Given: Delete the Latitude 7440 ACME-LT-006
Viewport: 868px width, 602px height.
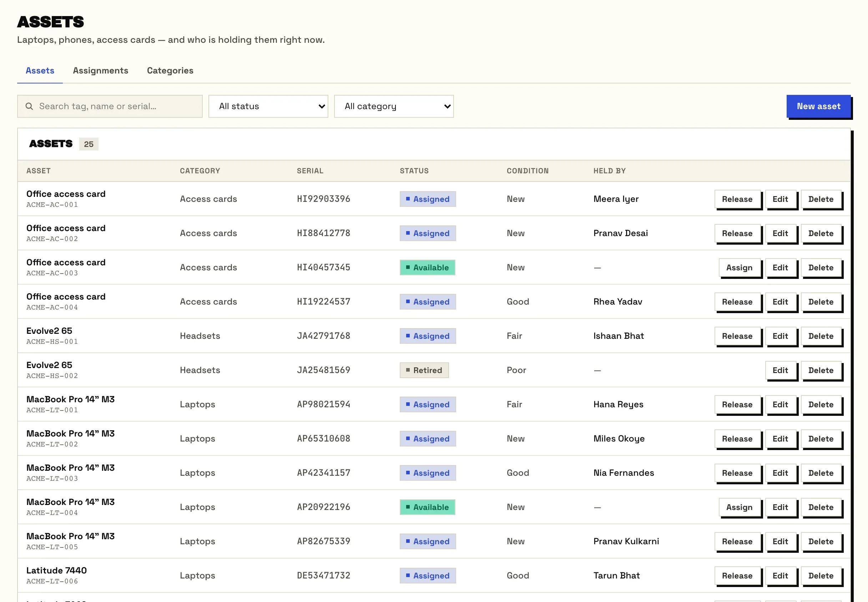Looking at the screenshot, I should pyautogui.click(x=821, y=576).
